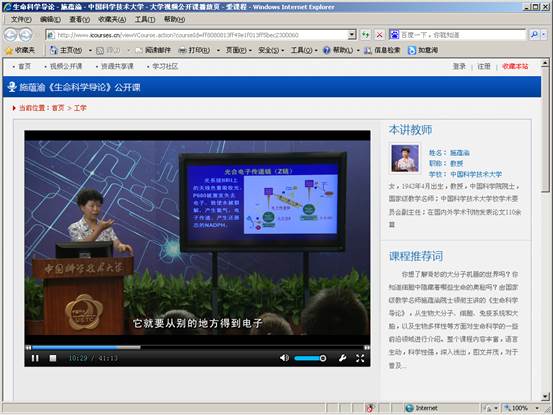This screenshot has width=553, height=415.
Task: Click the teacher name link 施蕴渝
Action: click(x=460, y=153)
